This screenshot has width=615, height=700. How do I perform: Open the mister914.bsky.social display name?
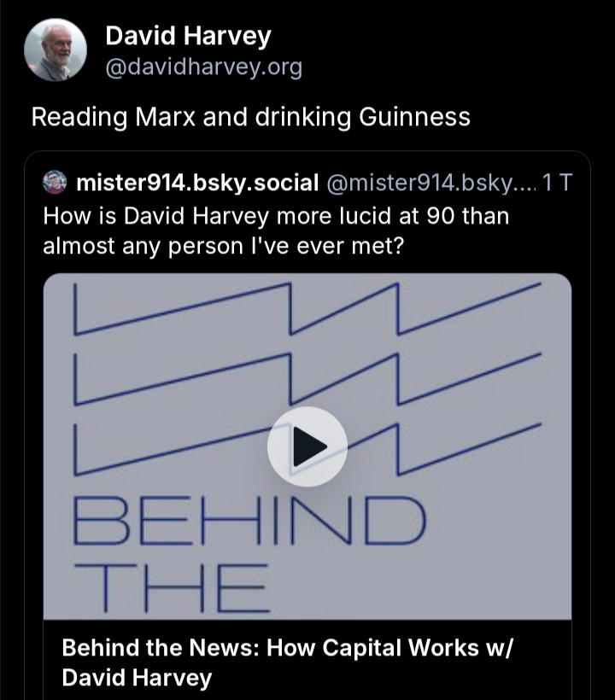click(196, 182)
